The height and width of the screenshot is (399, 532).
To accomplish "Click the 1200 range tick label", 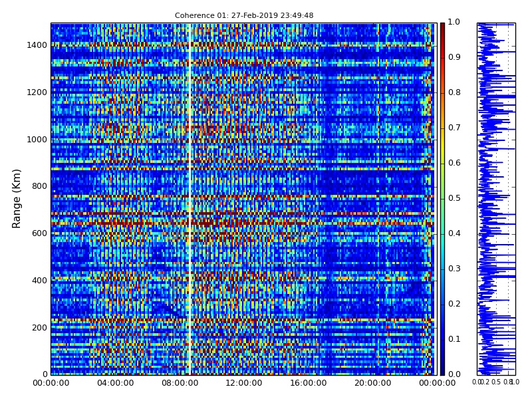I will 37,92.
